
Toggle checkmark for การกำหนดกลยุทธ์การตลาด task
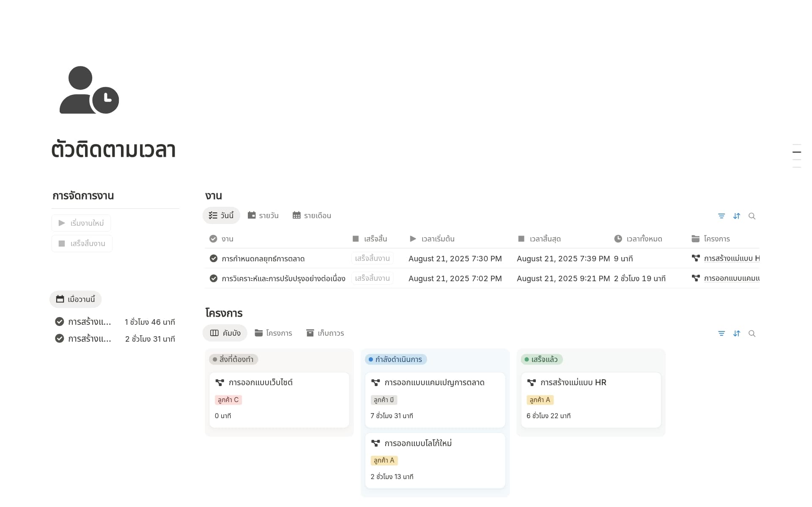[214, 258]
